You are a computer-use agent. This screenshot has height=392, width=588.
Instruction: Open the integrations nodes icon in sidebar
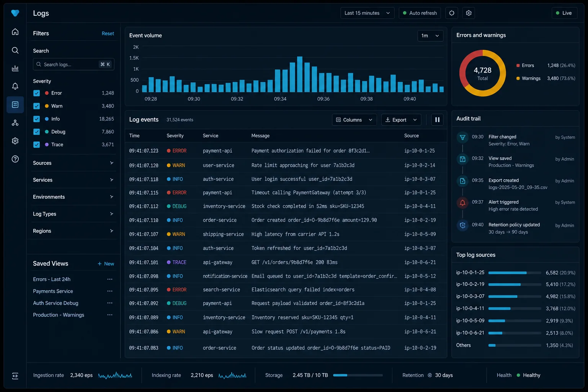pos(15,122)
